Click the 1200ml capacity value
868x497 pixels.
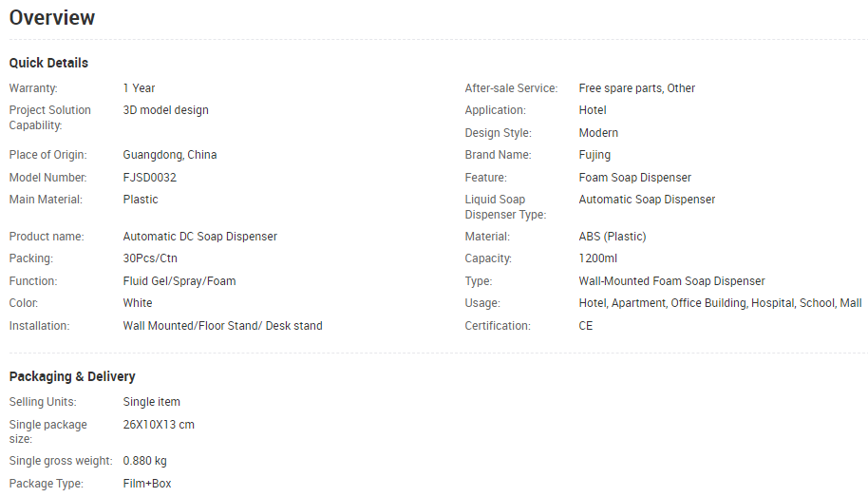click(x=598, y=258)
